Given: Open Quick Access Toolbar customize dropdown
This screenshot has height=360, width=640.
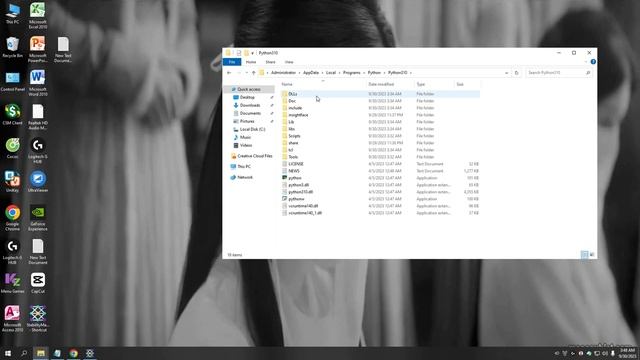Looking at the screenshot, I should [253, 53].
